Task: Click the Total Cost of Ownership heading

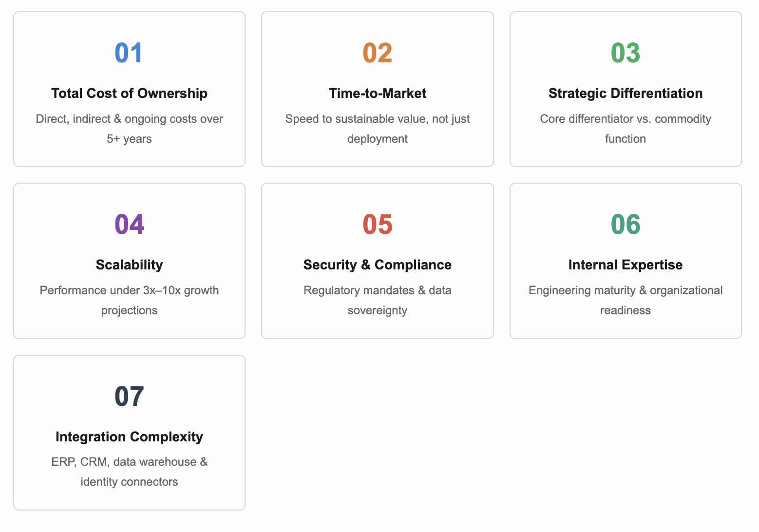Action: coord(129,93)
